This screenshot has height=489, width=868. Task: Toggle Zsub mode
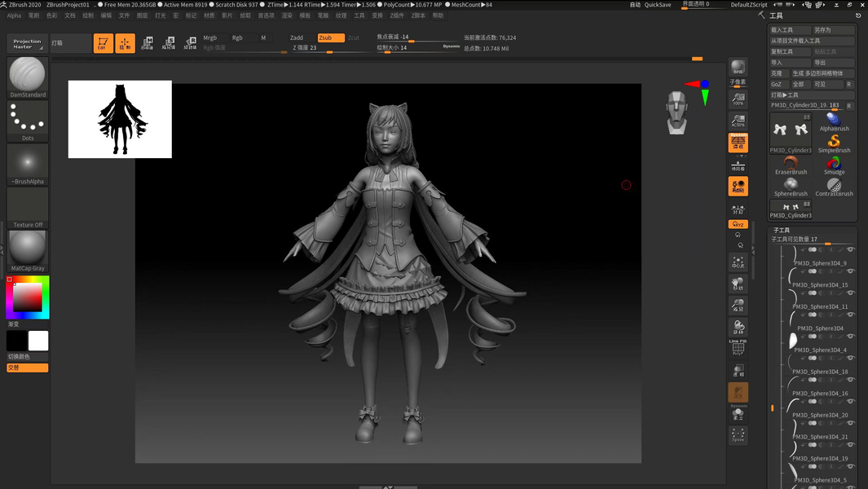pos(330,37)
